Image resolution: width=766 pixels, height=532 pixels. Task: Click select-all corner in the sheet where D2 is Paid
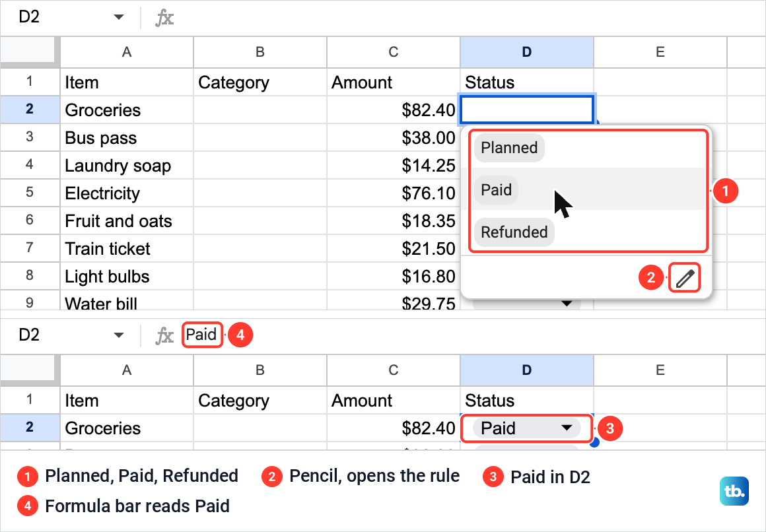click(x=29, y=370)
